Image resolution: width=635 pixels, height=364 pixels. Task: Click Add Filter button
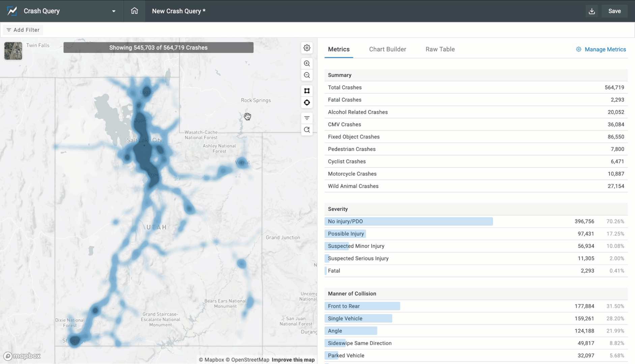coord(23,30)
